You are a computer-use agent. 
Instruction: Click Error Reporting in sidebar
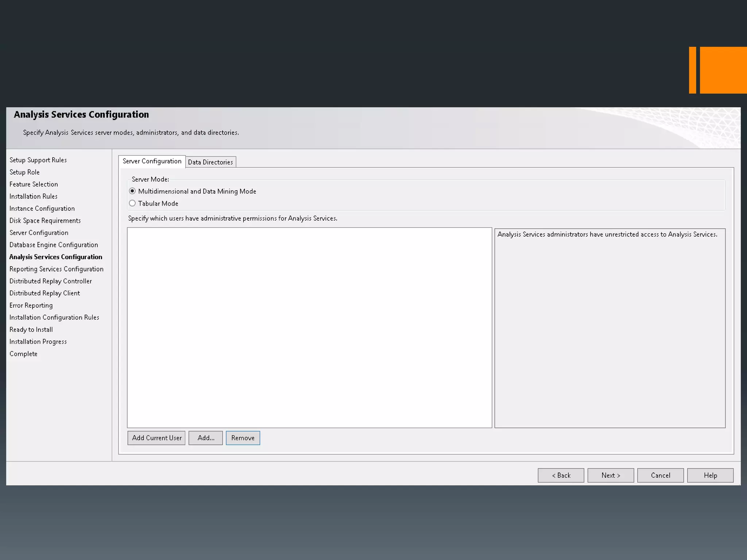pyautogui.click(x=31, y=306)
